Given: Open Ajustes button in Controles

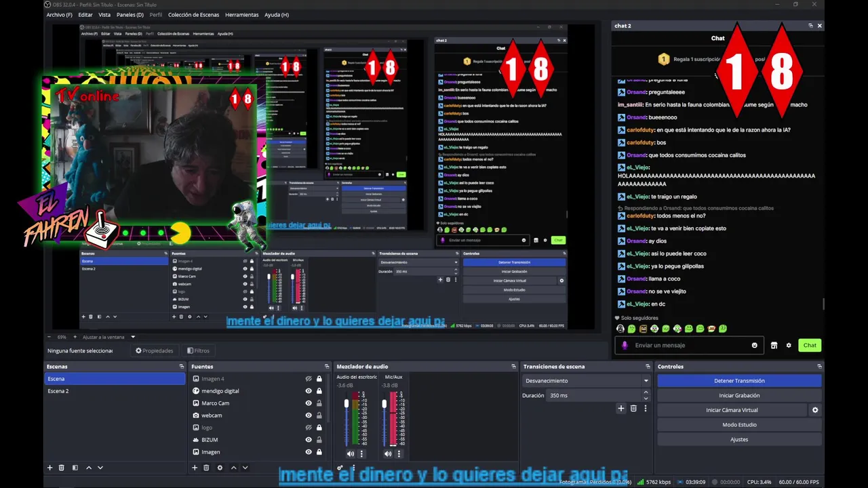Looking at the screenshot, I should coord(739,439).
